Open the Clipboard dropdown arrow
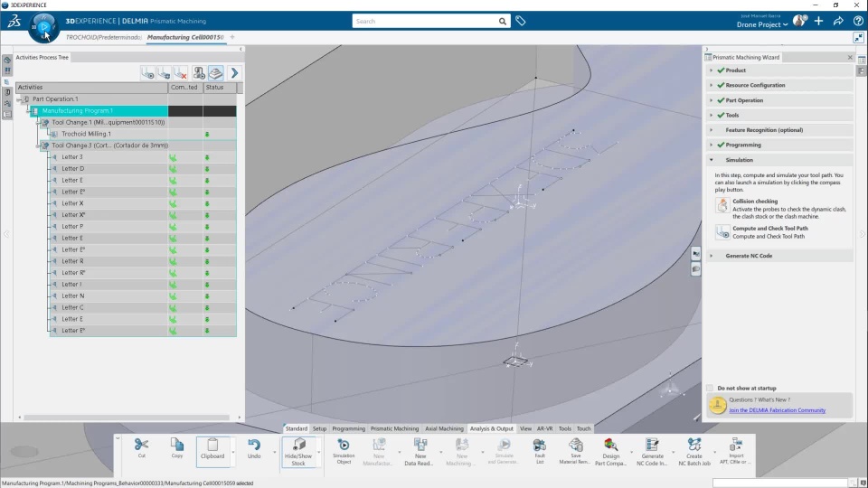The height and width of the screenshot is (488, 868). click(x=232, y=452)
